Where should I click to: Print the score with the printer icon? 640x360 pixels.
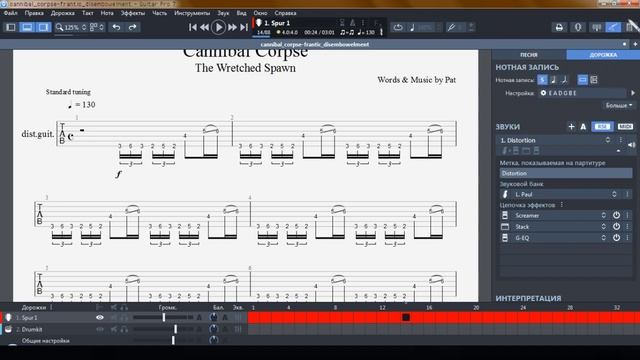[559, 27]
